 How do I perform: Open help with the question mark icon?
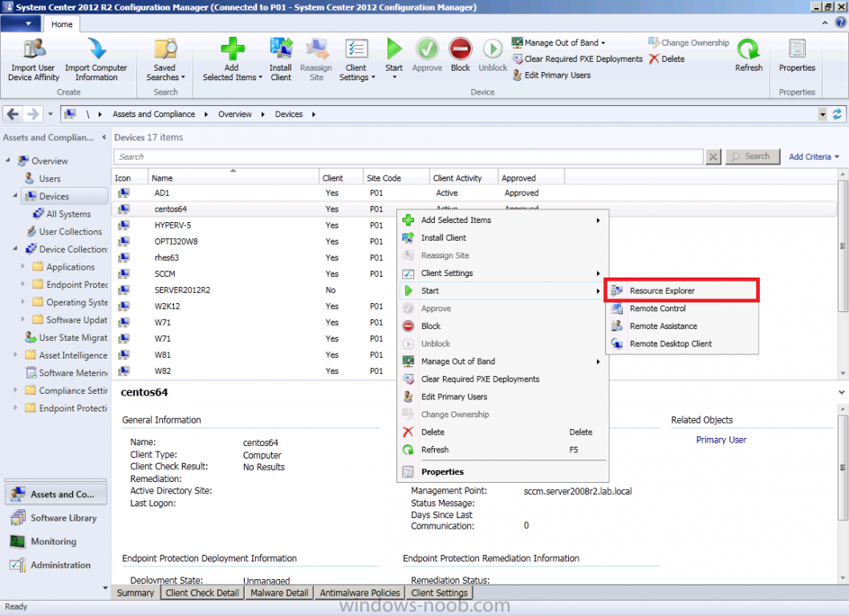point(840,22)
